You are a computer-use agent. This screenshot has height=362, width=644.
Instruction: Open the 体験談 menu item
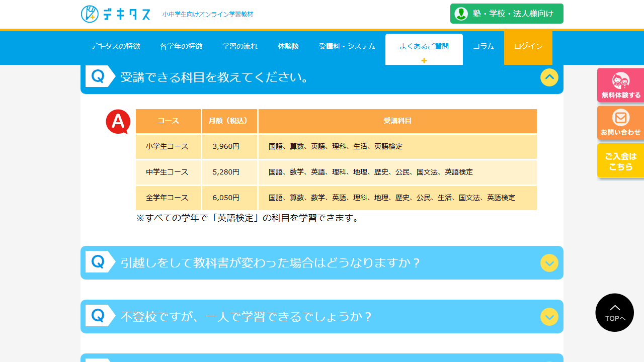[288, 47]
